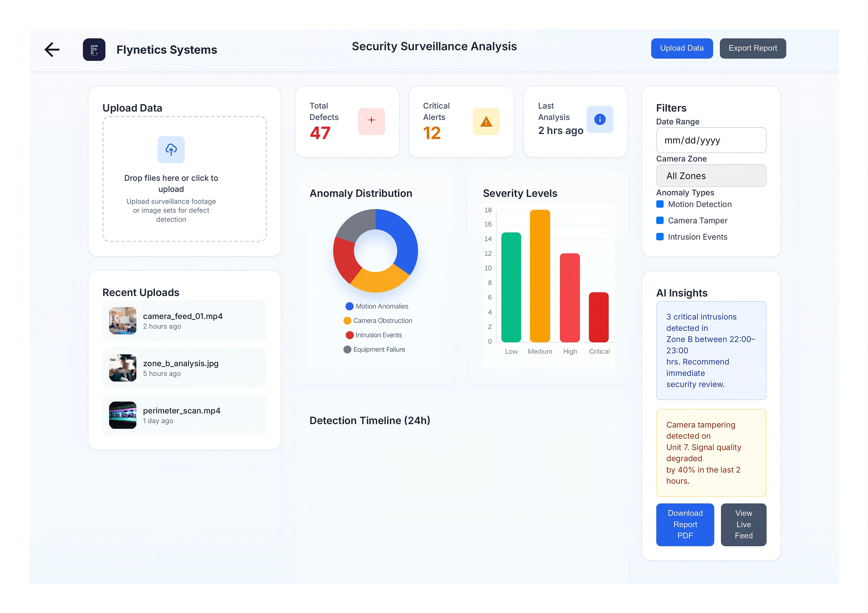This screenshot has height=613, width=868.
Task: Uncheck the Intrusion Events filter checkbox
Action: click(x=660, y=237)
